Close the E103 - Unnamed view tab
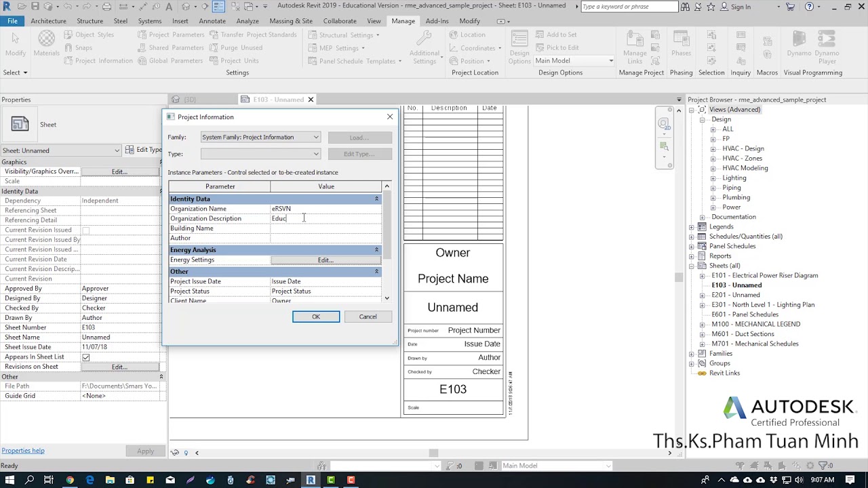The height and width of the screenshot is (488, 868). click(x=311, y=100)
